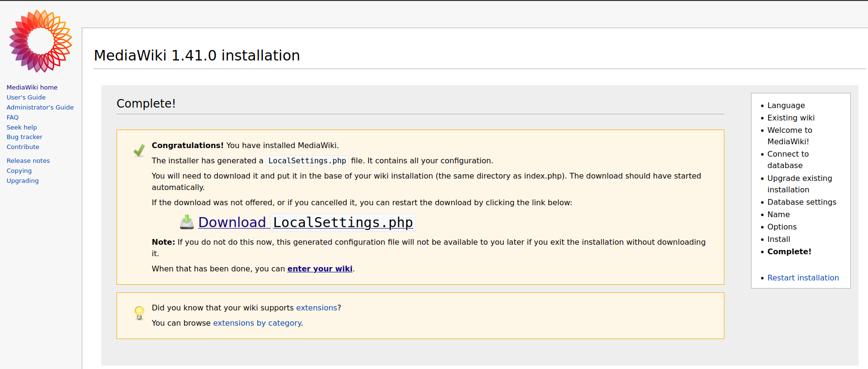Image resolution: width=868 pixels, height=369 pixels.
Task: Select the 'Upgrade existing installation' step
Action: (x=800, y=184)
